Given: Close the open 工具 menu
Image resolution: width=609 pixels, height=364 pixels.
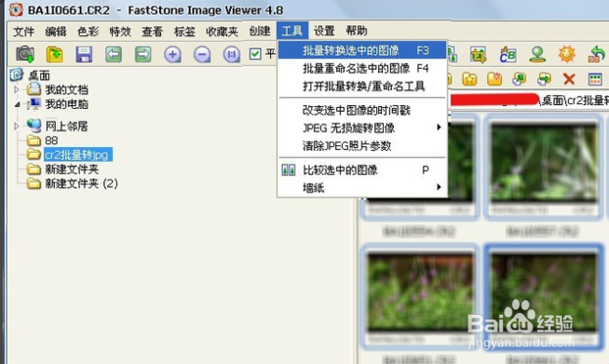Looking at the screenshot, I should [292, 30].
